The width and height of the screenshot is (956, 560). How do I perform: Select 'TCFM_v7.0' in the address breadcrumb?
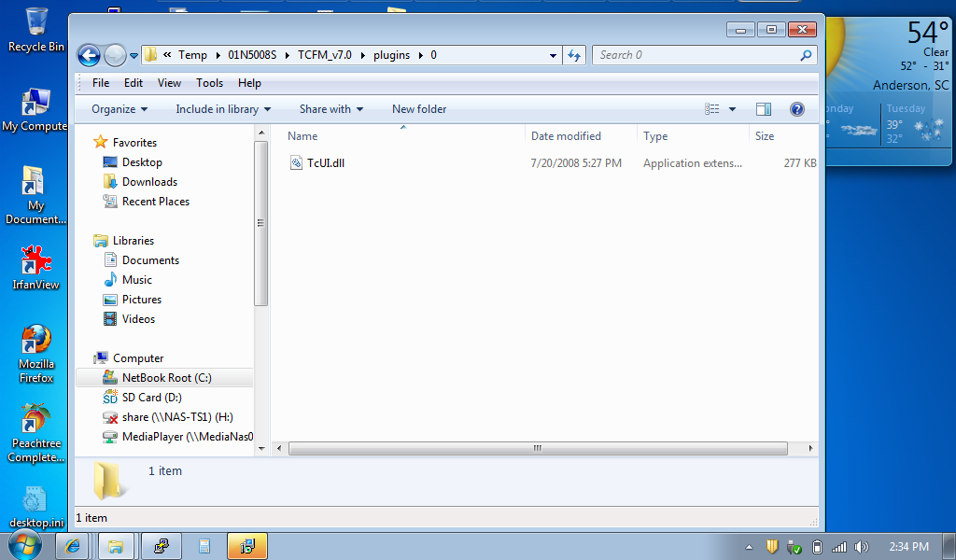[325, 55]
